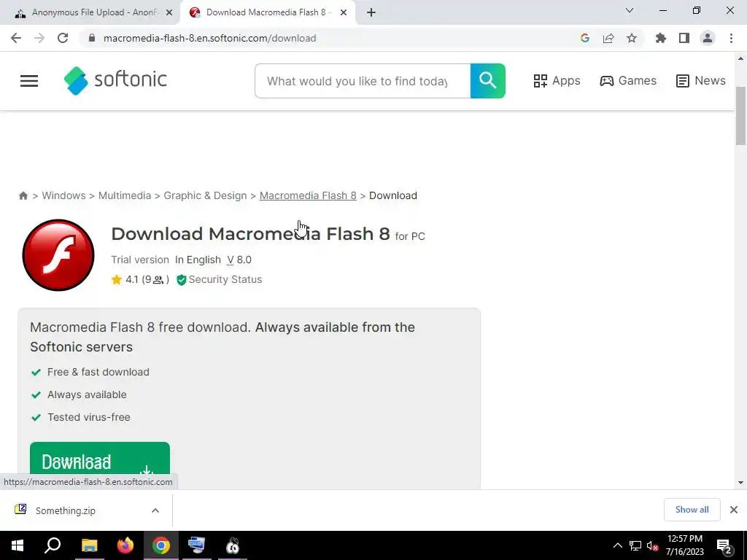This screenshot has width=747, height=560.
Task: Reload the current page
Action: (x=63, y=38)
